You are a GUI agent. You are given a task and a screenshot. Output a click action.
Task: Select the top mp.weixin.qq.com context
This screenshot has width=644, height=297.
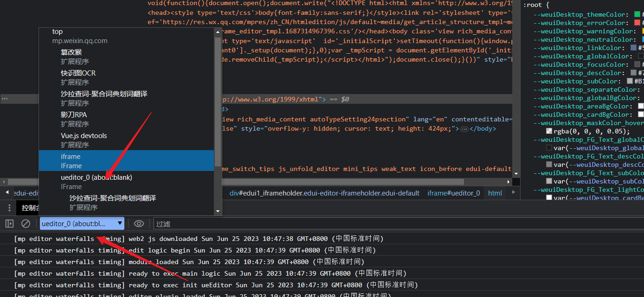point(127,36)
